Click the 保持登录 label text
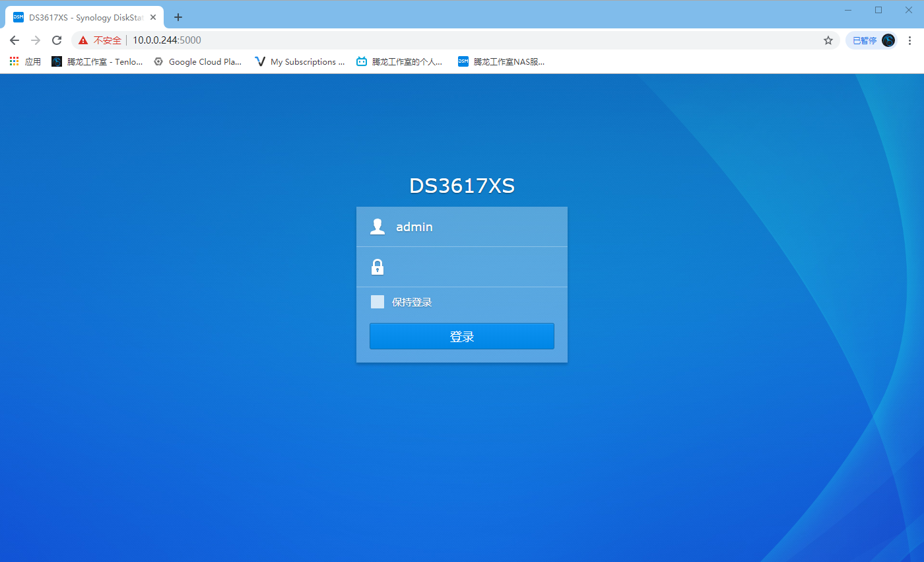 (x=412, y=302)
